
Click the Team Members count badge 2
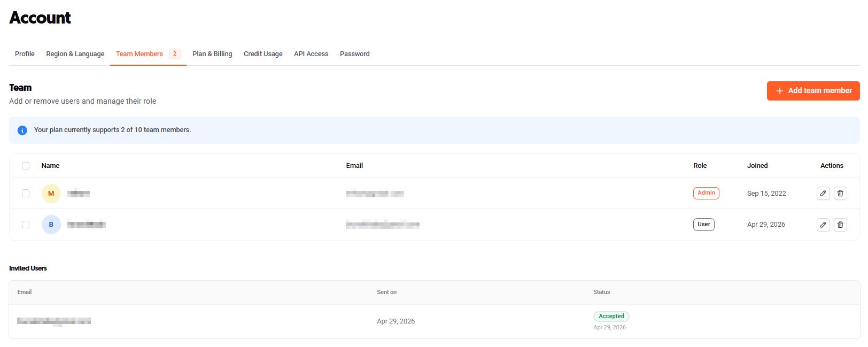175,54
